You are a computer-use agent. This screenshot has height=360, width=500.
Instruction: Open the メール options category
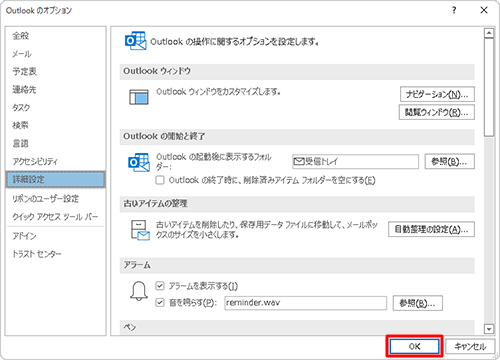tap(22, 54)
